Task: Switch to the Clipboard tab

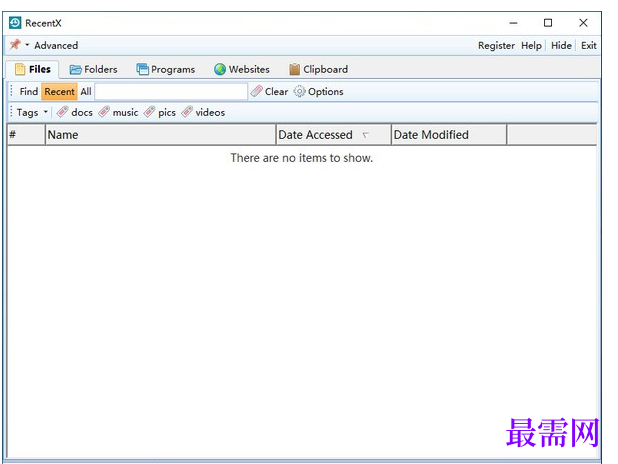Action: 318,69
